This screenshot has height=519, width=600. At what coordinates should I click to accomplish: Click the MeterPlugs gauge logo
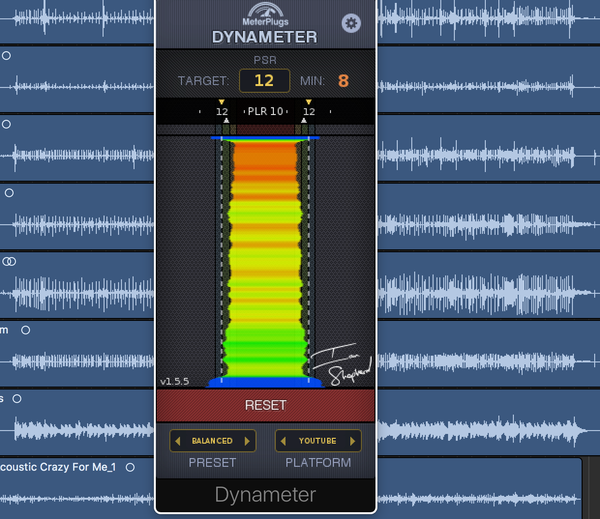pyautogui.click(x=265, y=12)
